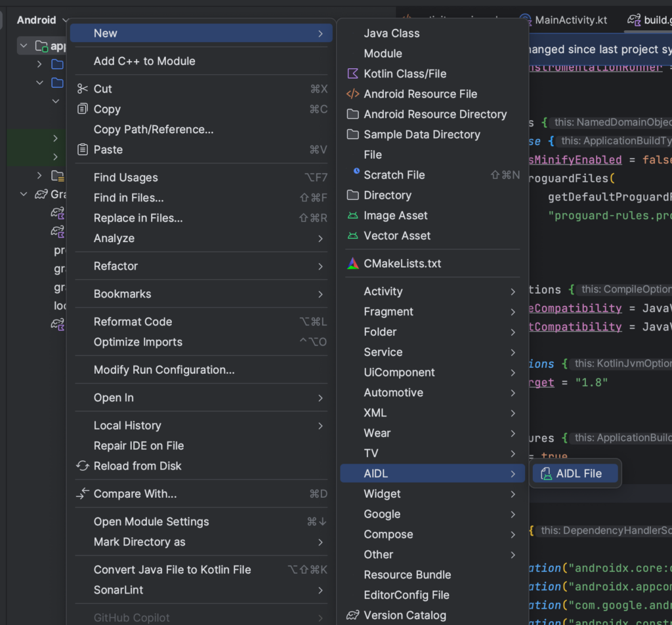Screen dimensions: 672x625
Task: Click the Vector Asset Android icon
Action: [352, 236]
